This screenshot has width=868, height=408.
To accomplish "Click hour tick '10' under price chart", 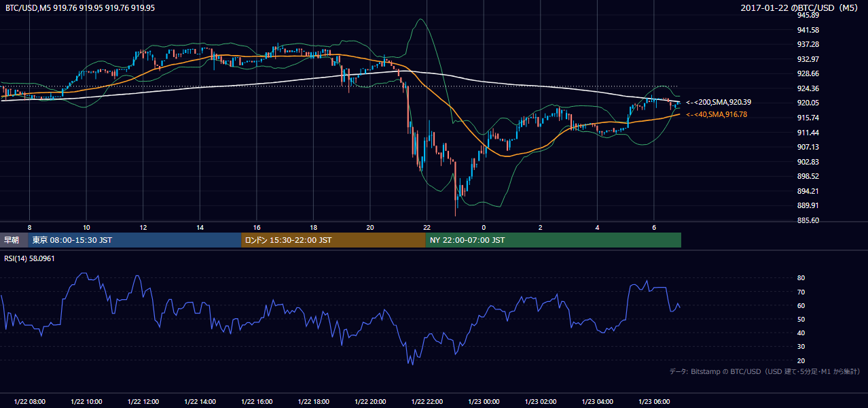I will (x=86, y=227).
